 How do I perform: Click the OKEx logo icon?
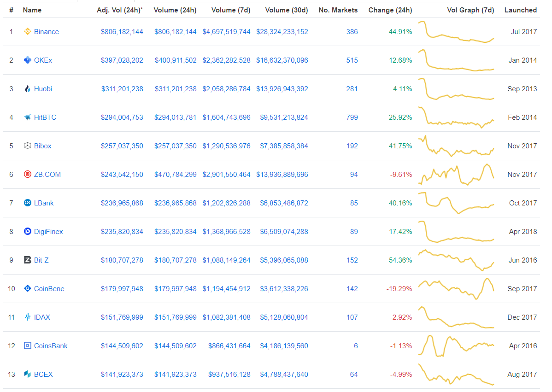(x=28, y=60)
